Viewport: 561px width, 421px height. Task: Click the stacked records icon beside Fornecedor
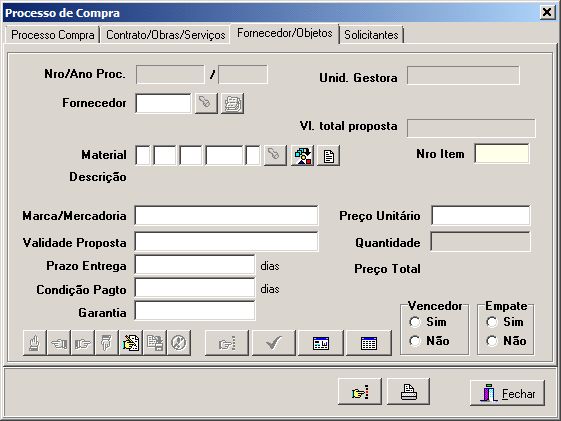[x=232, y=103]
